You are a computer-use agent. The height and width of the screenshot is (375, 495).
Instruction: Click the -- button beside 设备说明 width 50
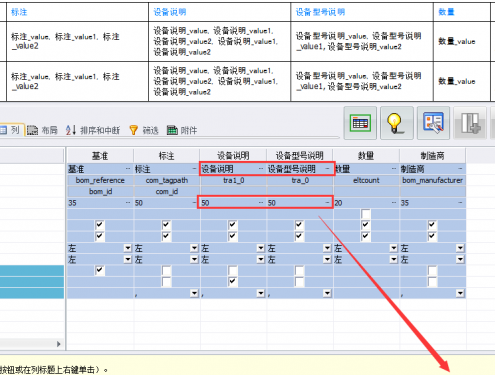(261, 203)
